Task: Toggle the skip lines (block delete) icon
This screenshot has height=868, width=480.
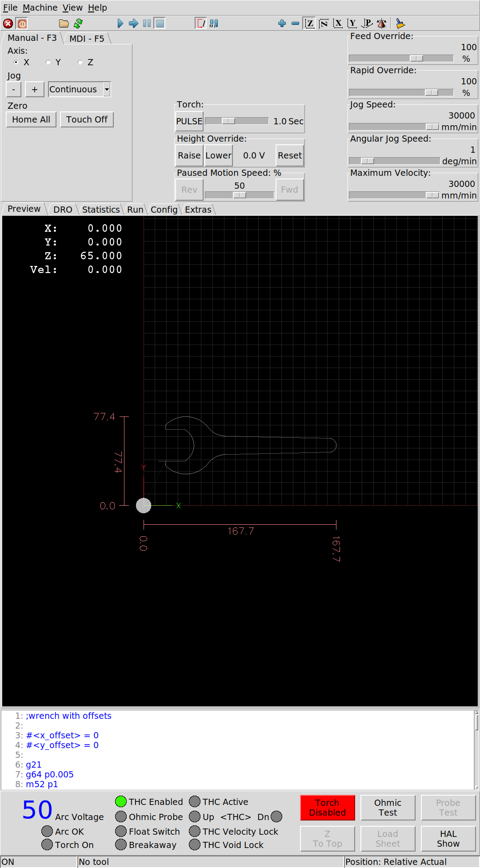Action: pos(201,24)
